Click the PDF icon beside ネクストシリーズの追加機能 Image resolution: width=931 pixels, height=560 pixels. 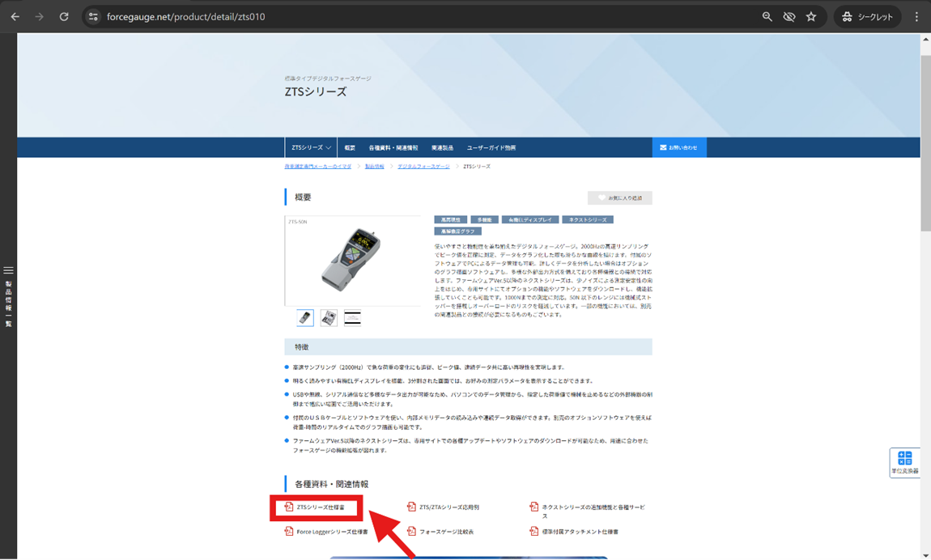click(534, 507)
